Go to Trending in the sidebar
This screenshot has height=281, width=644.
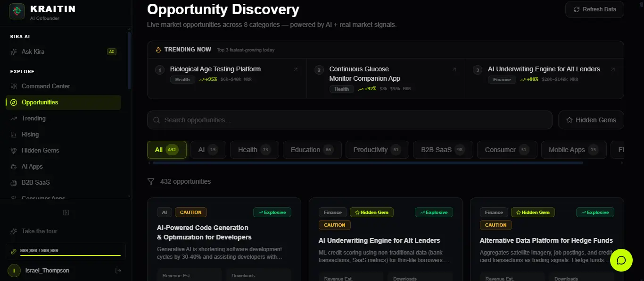click(x=63, y=118)
